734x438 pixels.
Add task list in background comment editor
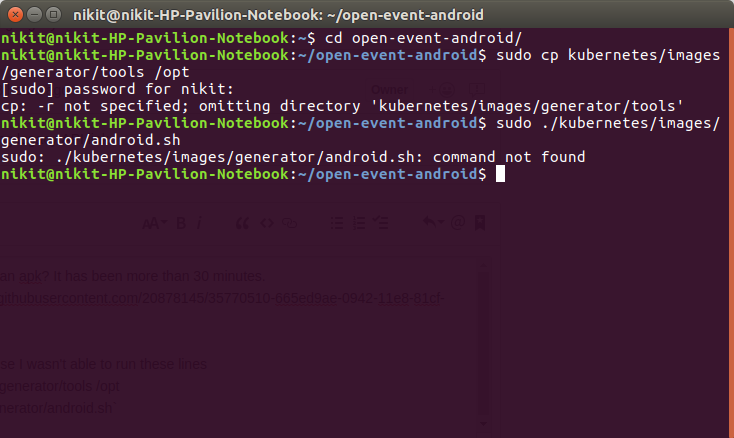coord(381,223)
